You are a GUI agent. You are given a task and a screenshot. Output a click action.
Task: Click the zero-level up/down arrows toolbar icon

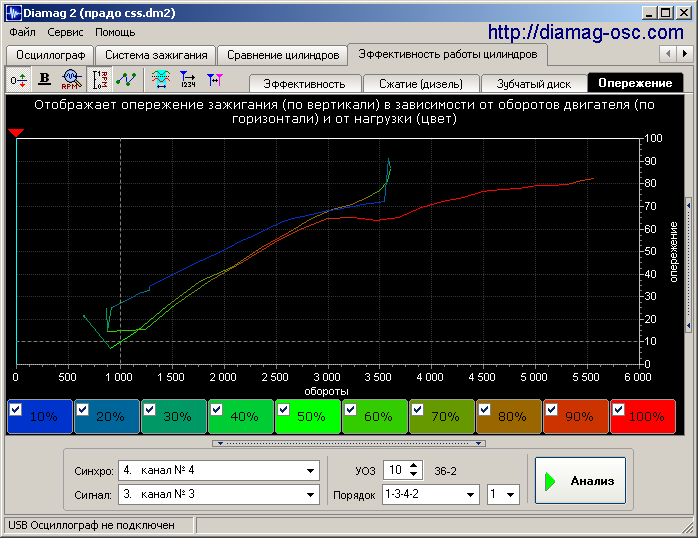coord(19,80)
